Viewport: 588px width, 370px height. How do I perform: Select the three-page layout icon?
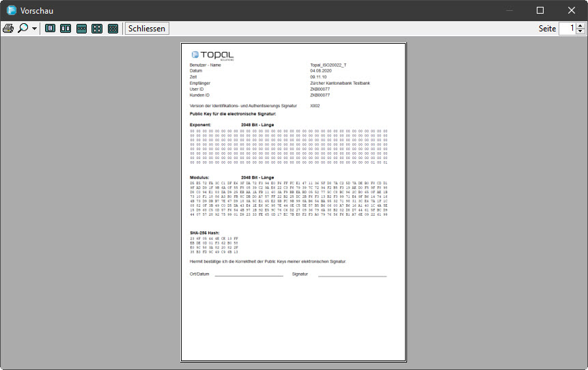(81, 29)
